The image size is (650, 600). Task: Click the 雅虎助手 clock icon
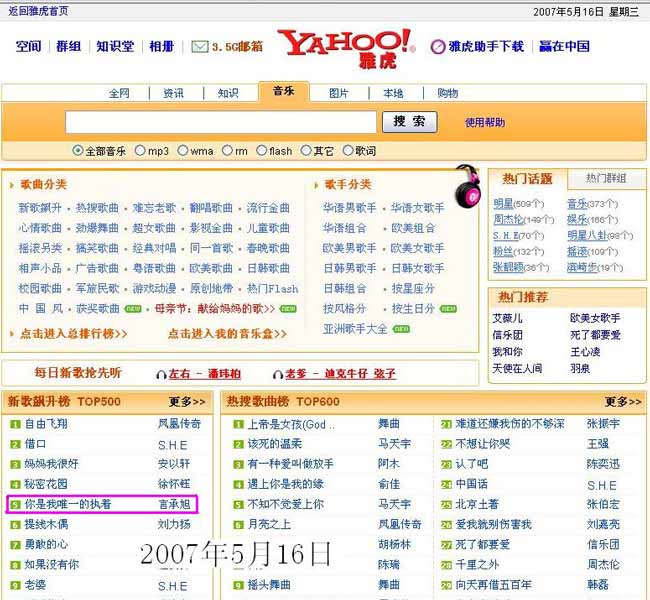438,47
